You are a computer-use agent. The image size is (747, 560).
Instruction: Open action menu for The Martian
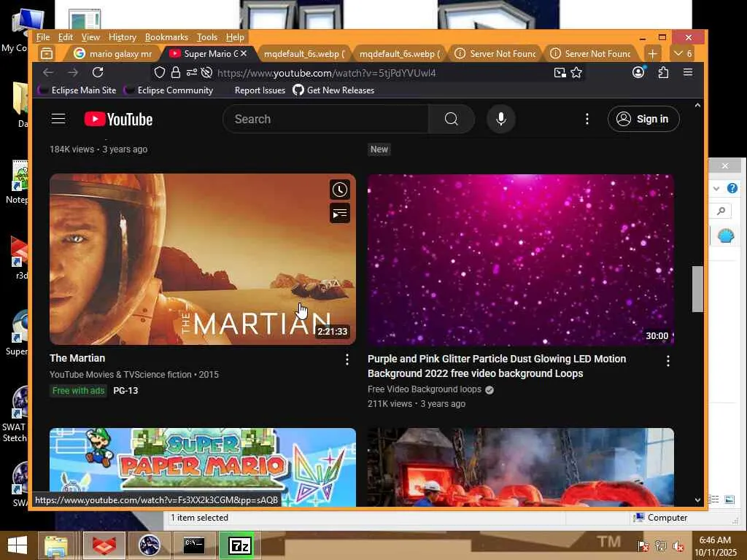click(347, 360)
